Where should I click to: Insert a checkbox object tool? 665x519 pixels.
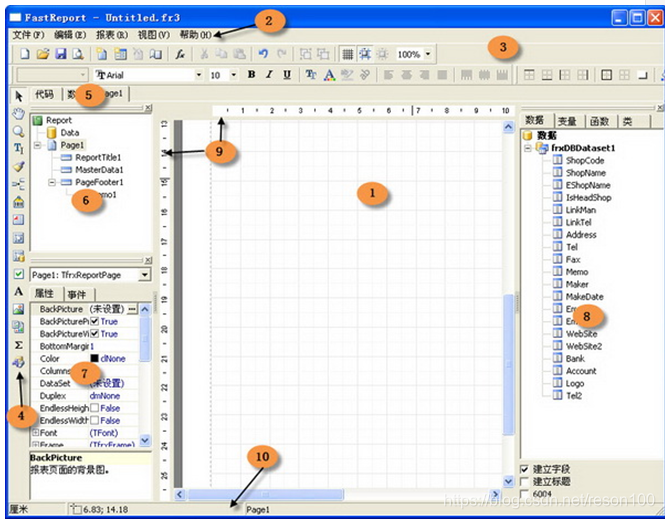coord(18,273)
